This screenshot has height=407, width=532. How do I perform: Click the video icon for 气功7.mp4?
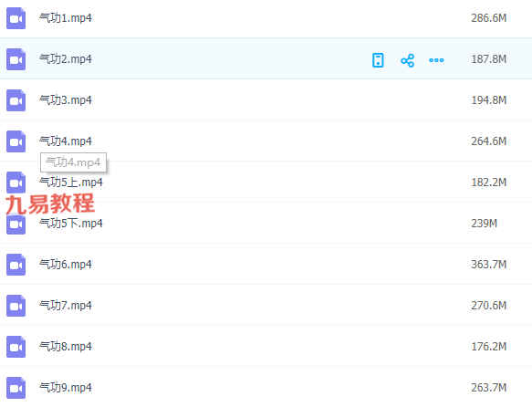[x=16, y=306]
